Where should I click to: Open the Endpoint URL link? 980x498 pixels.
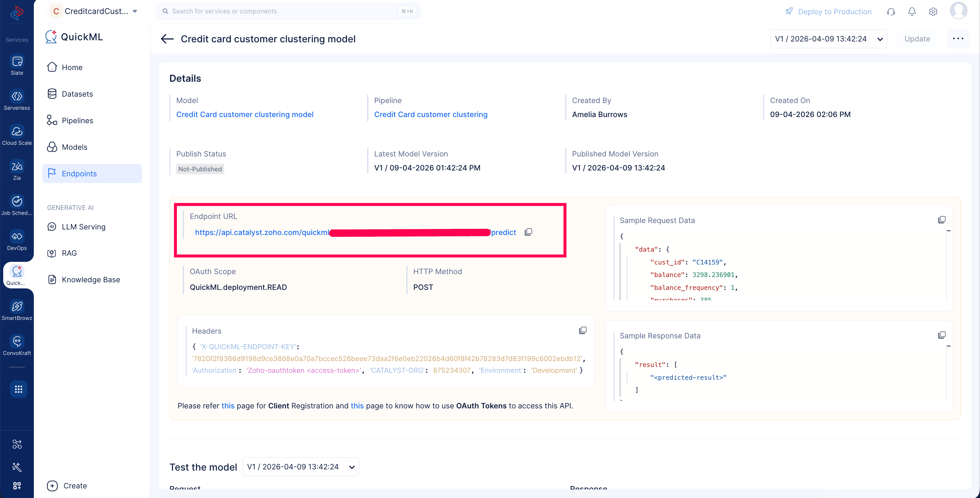coord(355,232)
